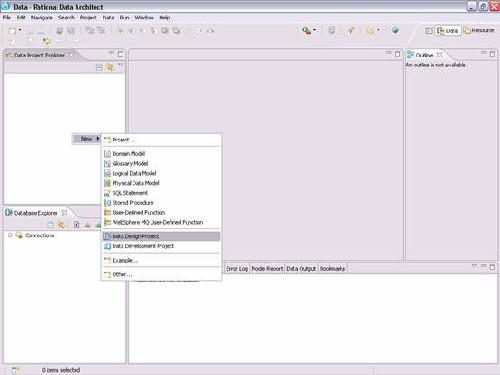This screenshot has height=375, width=500.
Task: Choose Logical Data Model entry
Action: [162, 173]
